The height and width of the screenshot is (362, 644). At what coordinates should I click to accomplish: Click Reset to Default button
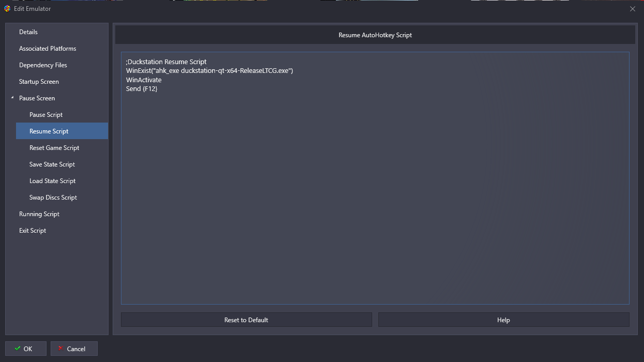click(x=247, y=320)
